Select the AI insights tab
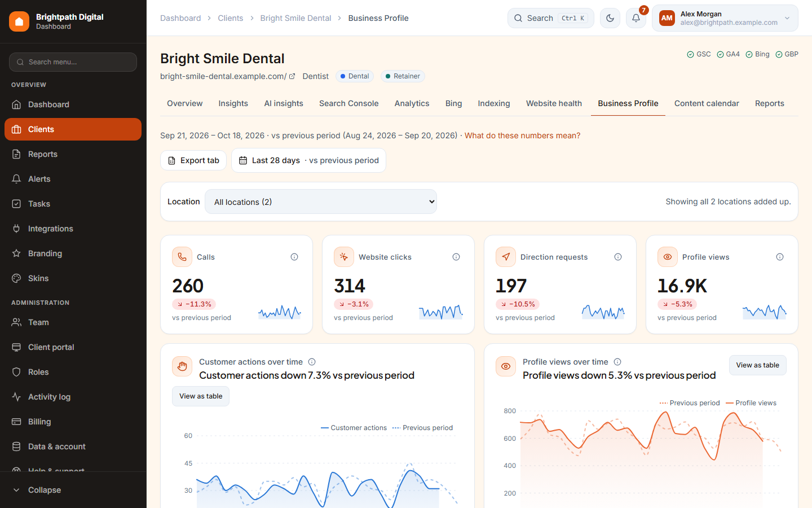Screen dimensions: 812x508 (x=284, y=103)
